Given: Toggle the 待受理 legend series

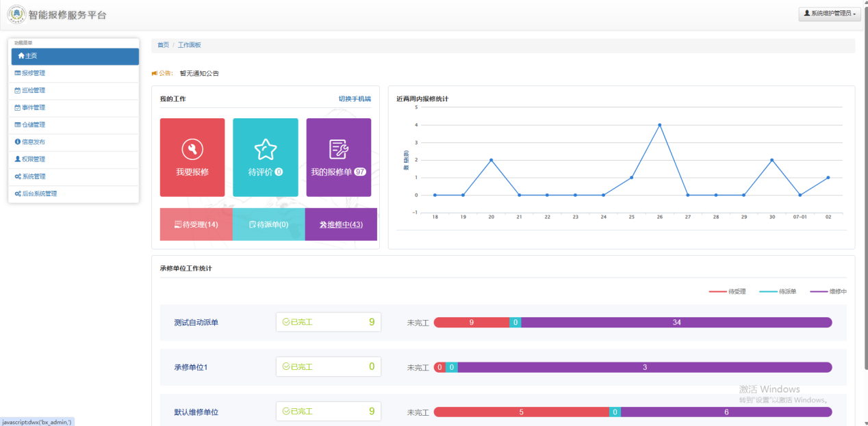Looking at the screenshot, I should pyautogui.click(x=727, y=291).
